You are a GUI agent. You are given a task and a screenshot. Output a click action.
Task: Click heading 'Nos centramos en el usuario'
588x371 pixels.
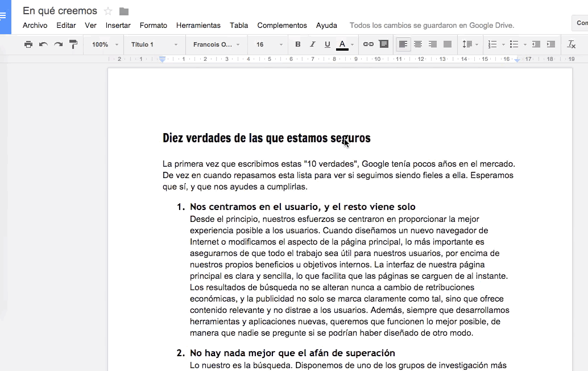pyautogui.click(x=303, y=207)
